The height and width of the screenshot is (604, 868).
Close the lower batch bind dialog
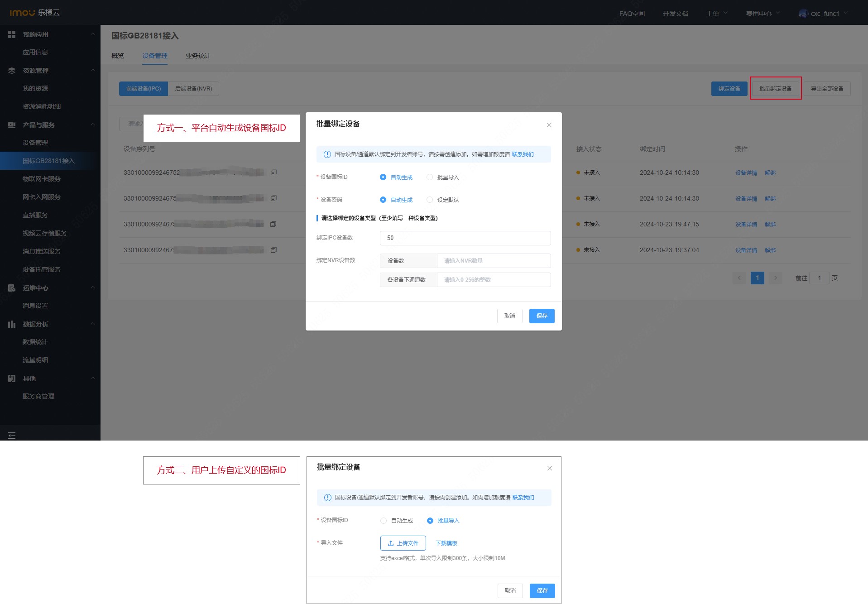coord(549,468)
